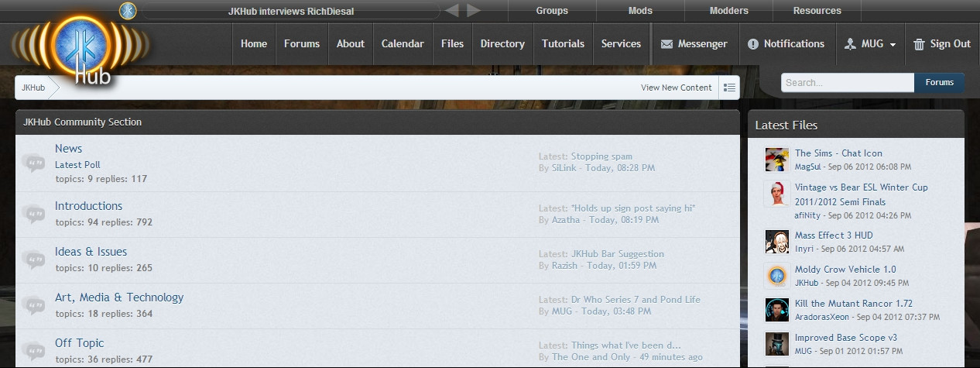The image size is (980, 368).
Task: Click the MUG user profile icon
Action: (850, 44)
